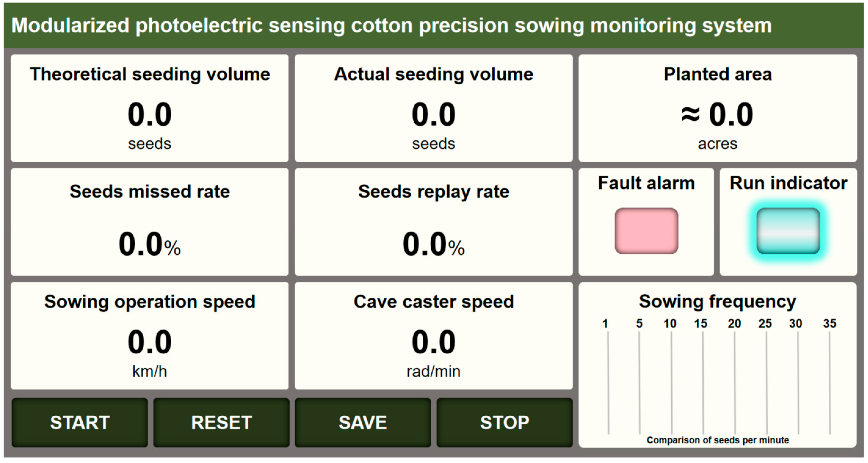Click the RESET button

click(221, 422)
